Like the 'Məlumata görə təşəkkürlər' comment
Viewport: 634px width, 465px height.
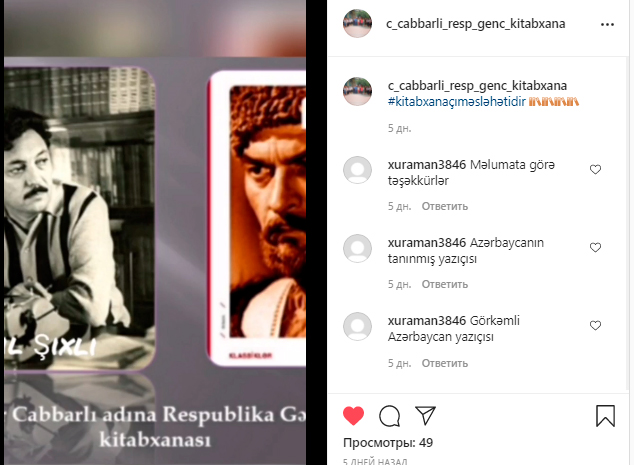pos(595,169)
